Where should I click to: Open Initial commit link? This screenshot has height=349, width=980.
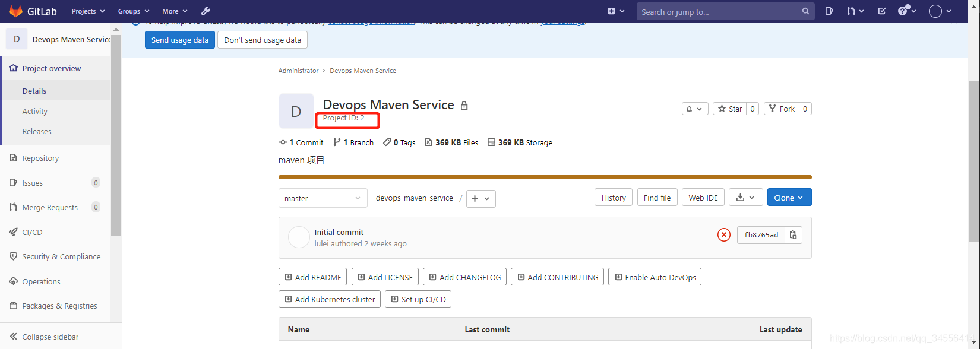click(339, 232)
